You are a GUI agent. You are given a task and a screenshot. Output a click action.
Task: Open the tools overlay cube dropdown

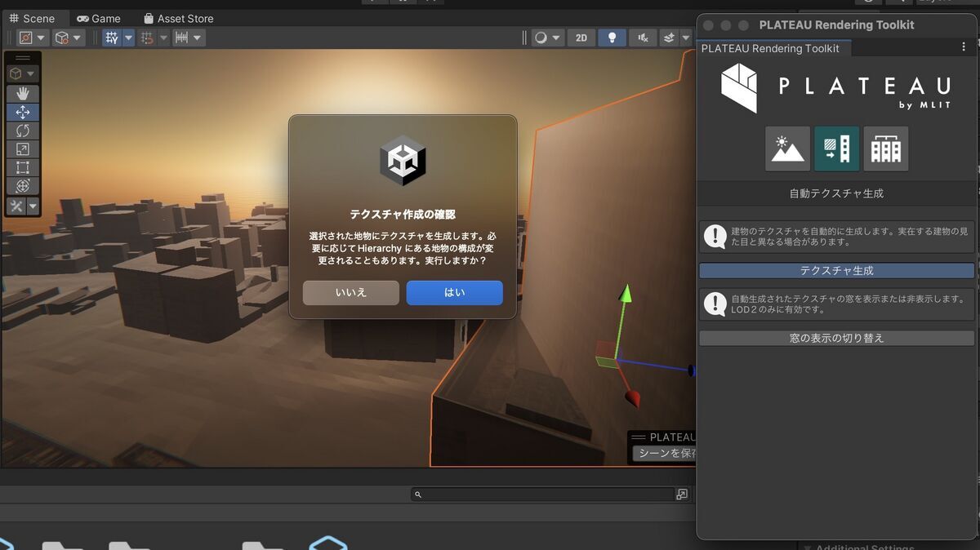click(x=22, y=73)
